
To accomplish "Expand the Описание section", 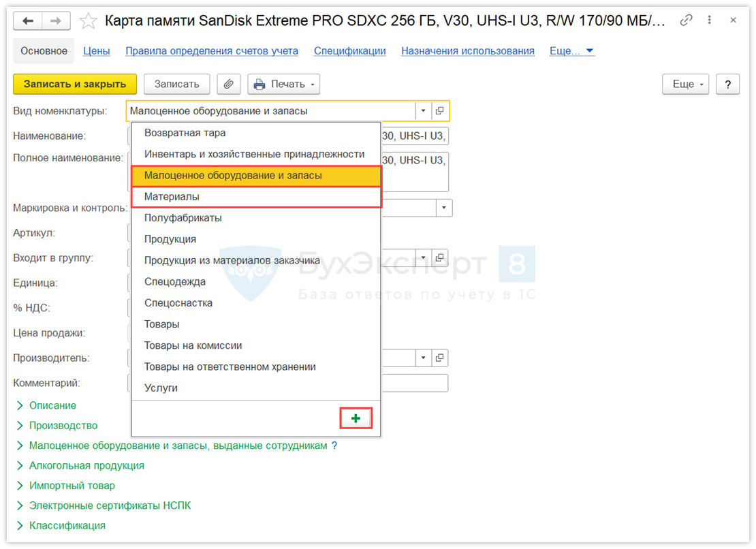I will pos(47,405).
